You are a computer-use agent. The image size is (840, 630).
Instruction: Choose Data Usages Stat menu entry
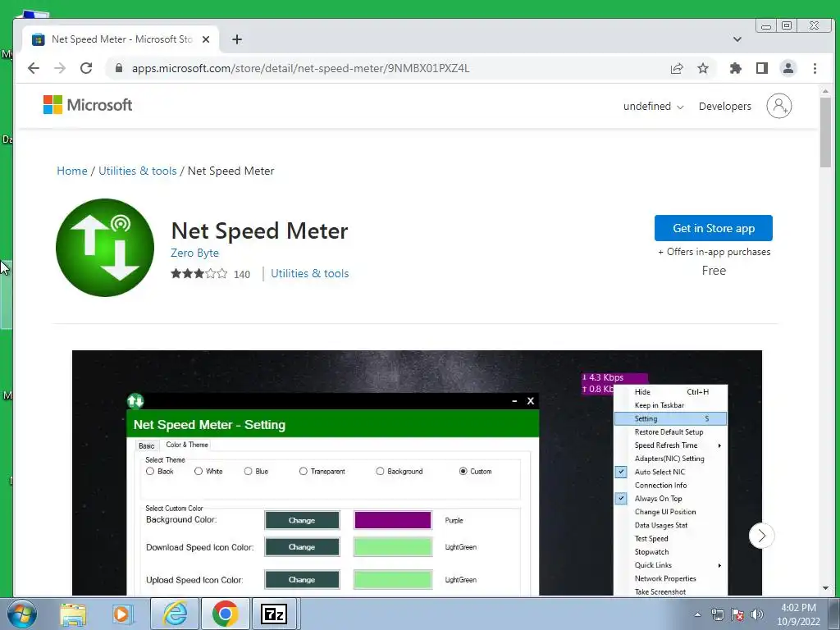(671, 525)
